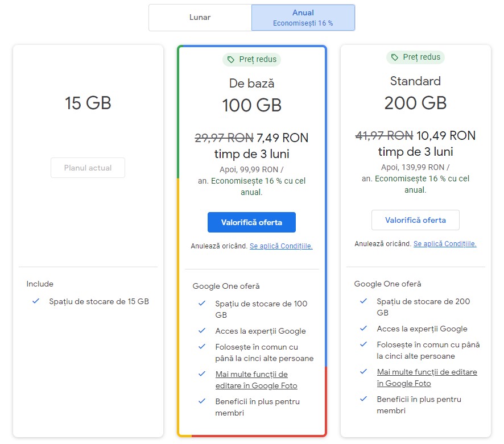The width and height of the screenshot is (504, 444).
Task: Click checkmark beside Folosește în comun in De bază
Action: pyautogui.click(x=202, y=347)
